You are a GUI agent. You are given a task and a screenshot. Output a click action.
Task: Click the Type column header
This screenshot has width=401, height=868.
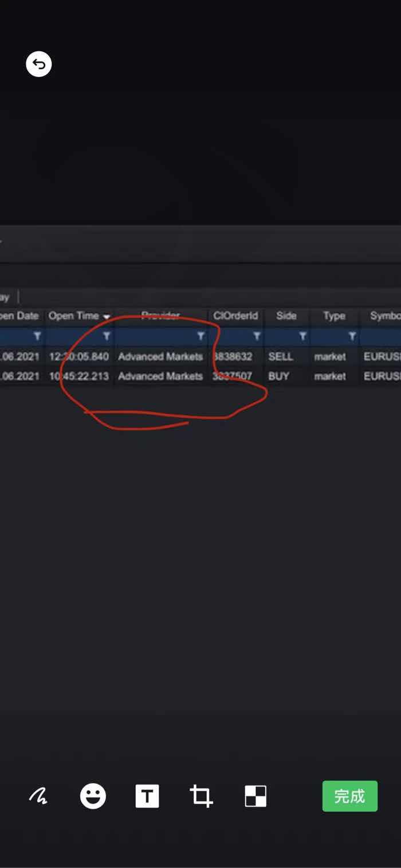[334, 316]
